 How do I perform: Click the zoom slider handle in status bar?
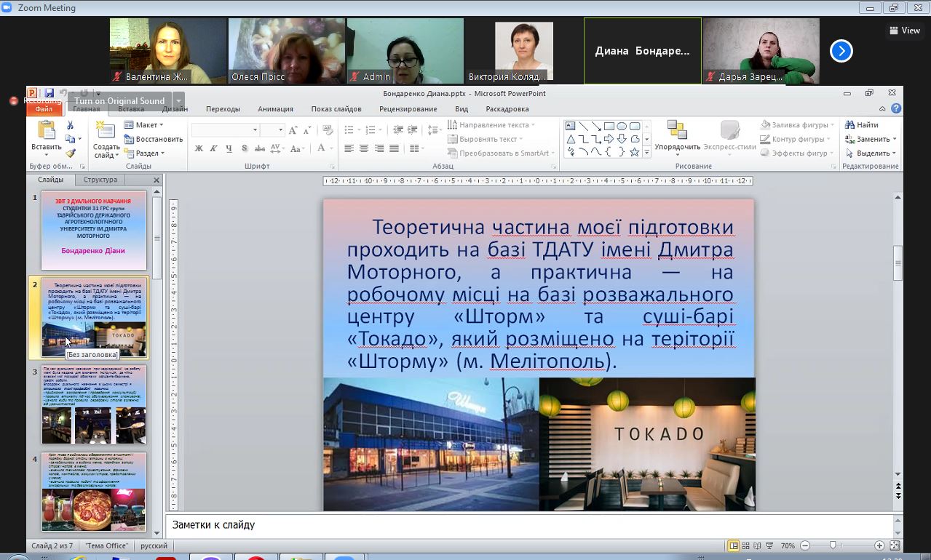pos(832,545)
